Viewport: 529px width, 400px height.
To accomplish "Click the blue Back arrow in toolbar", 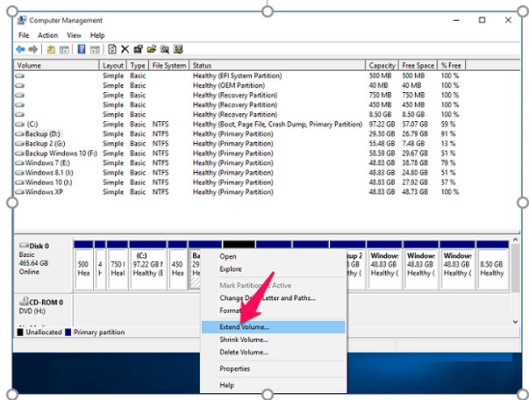I will (21, 50).
